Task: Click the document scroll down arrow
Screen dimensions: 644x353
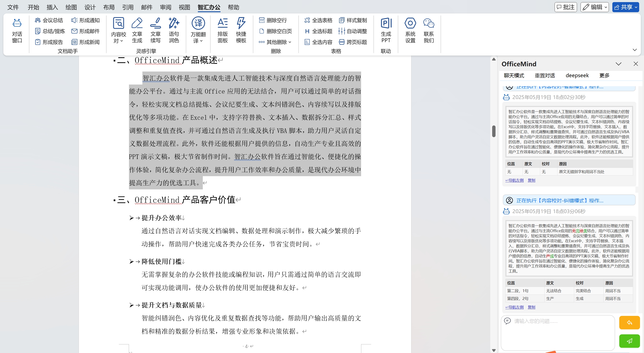Action: (x=494, y=350)
